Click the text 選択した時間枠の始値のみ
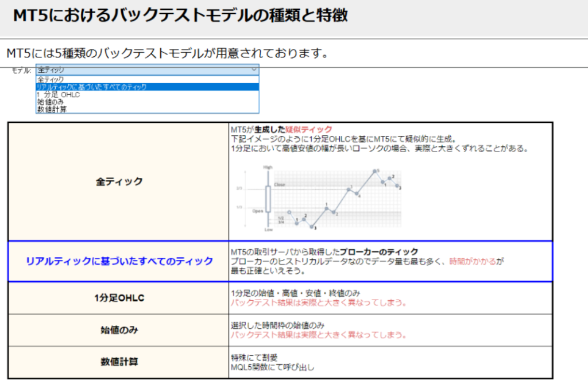This screenshot has height=380, width=588. 277,325
